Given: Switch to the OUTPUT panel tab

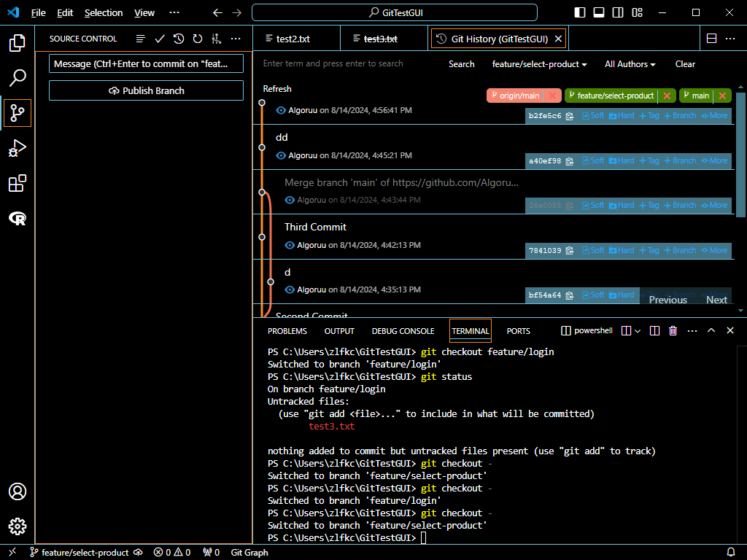Looking at the screenshot, I should click(339, 331).
